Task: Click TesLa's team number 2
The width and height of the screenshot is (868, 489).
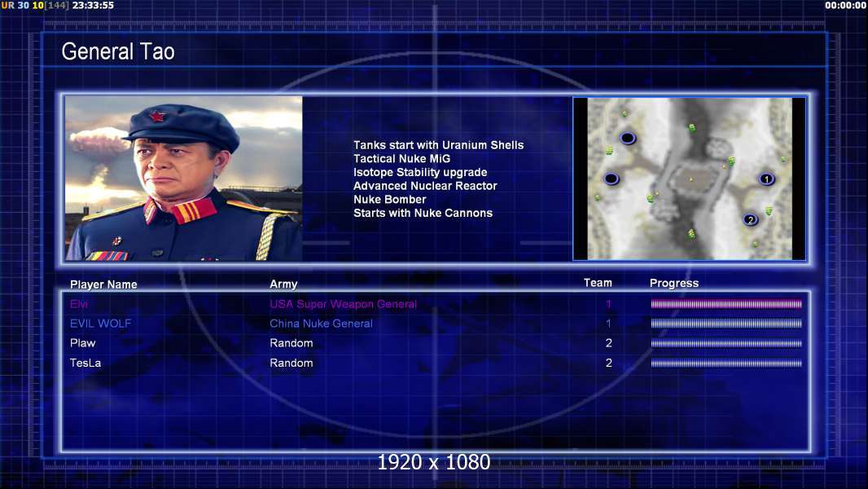Action: (608, 363)
